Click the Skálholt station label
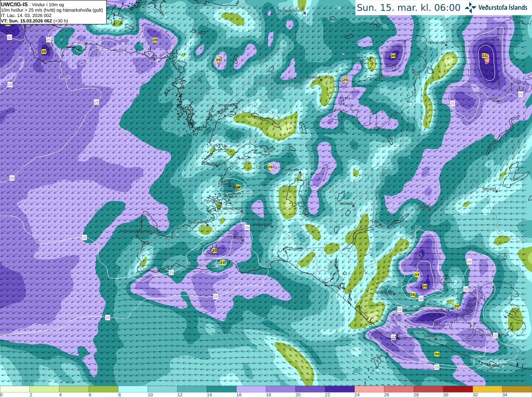 pyautogui.click(x=346, y=204)
